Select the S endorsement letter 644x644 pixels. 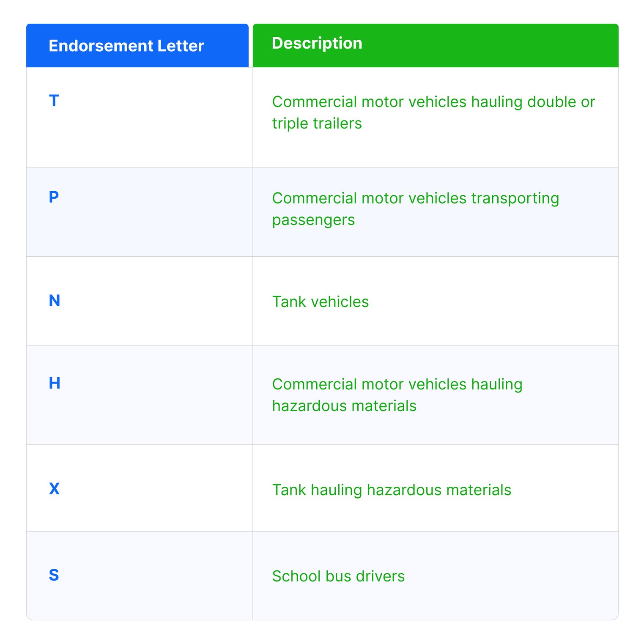tap(54, 575)
